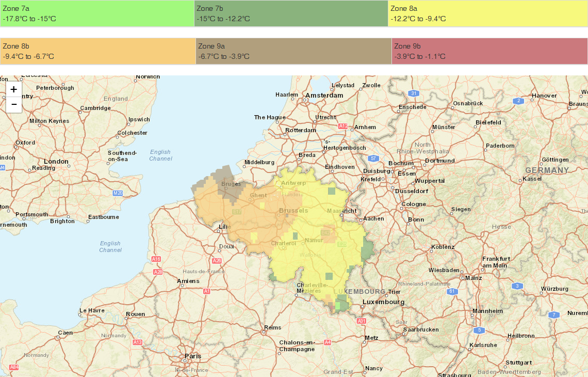Click the Namur city label

(314, 240)
